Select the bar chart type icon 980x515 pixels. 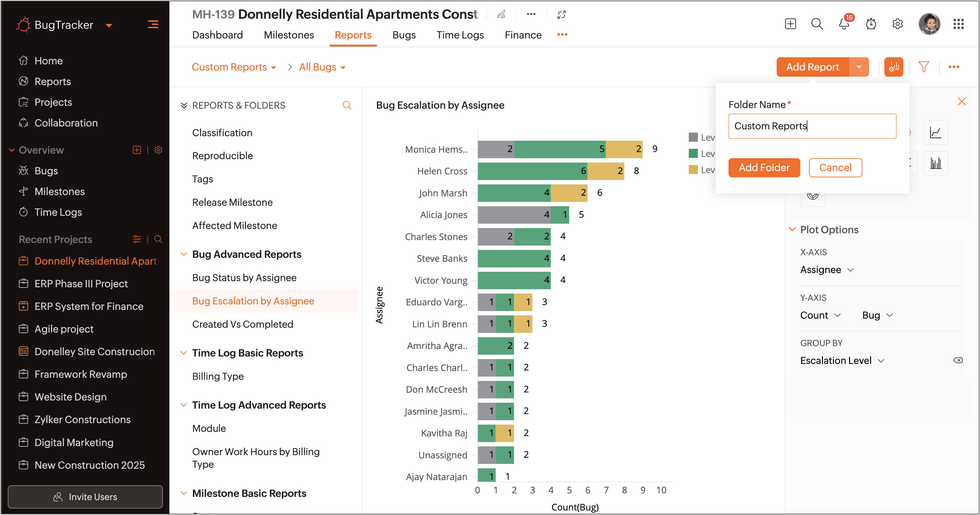click(x=935, y=163)
